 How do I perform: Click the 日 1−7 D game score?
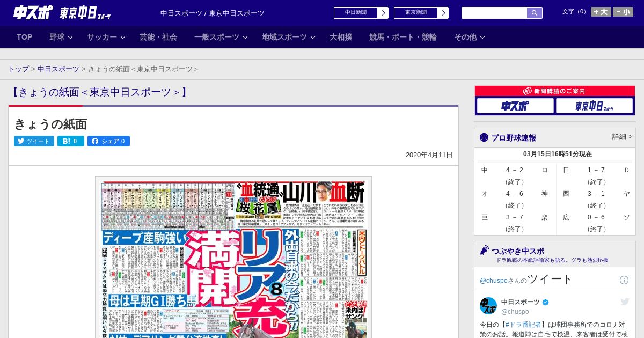596,170
